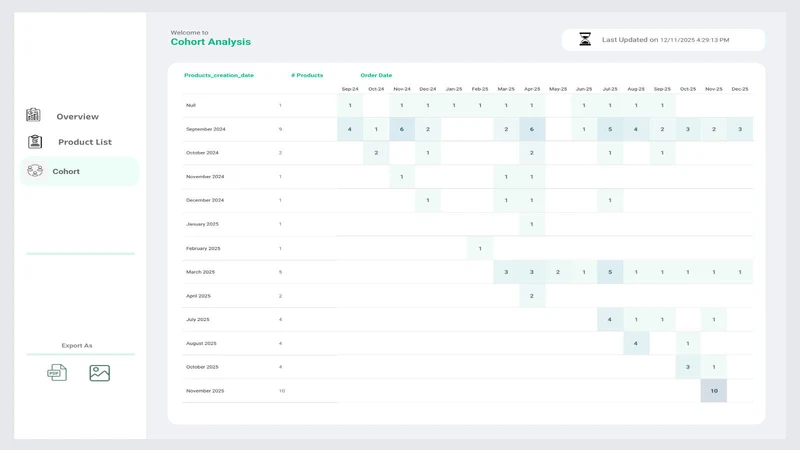Viewport: 800px width, 450px height.
Task: Select the Apr-25 column label
Action: coord(532,89)
